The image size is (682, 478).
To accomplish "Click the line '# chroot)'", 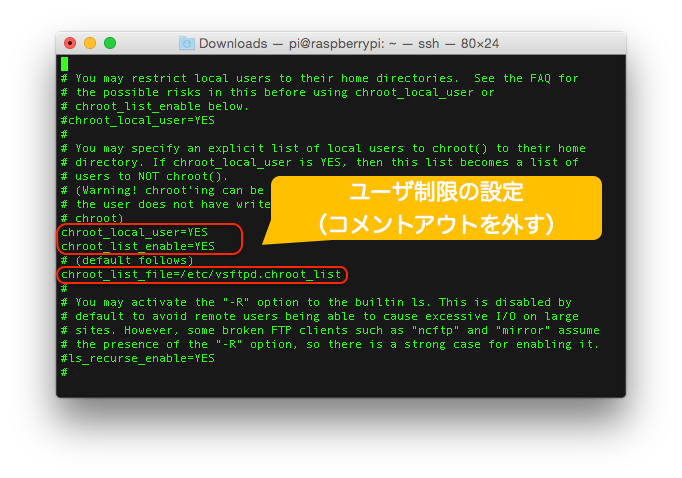I will point(92,218).
